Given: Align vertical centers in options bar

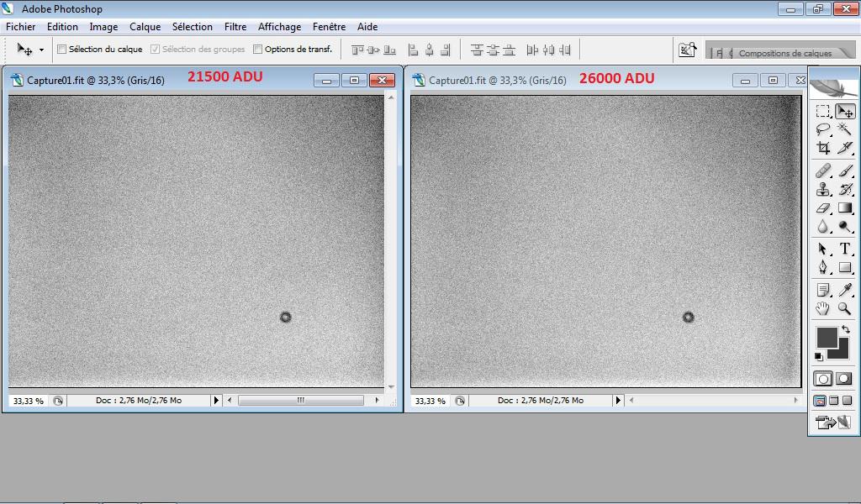Looking at the screenshot, I should [x=373, y=50].
